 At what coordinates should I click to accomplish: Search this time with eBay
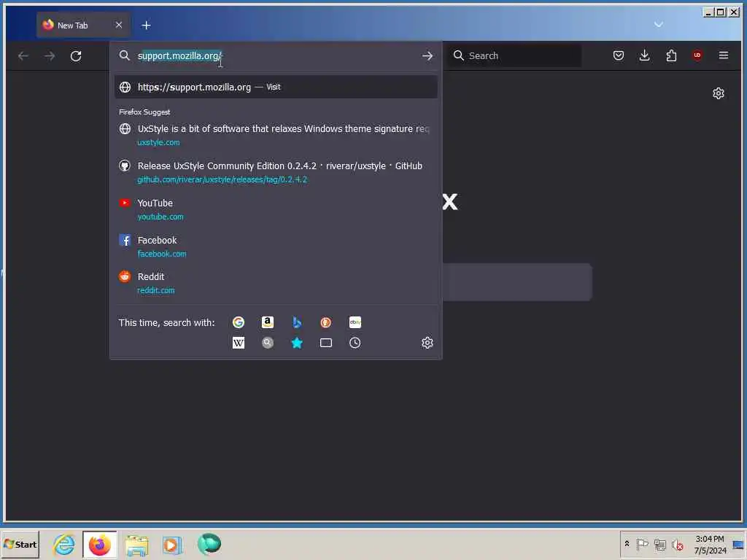[x=355, y=322]
